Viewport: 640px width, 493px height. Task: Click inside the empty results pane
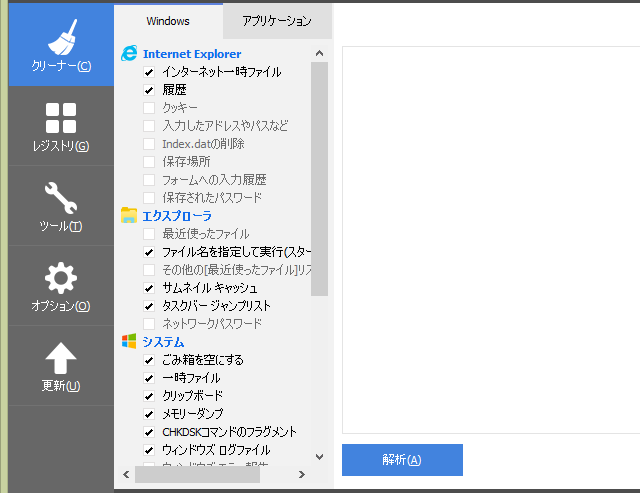(491, 240)
